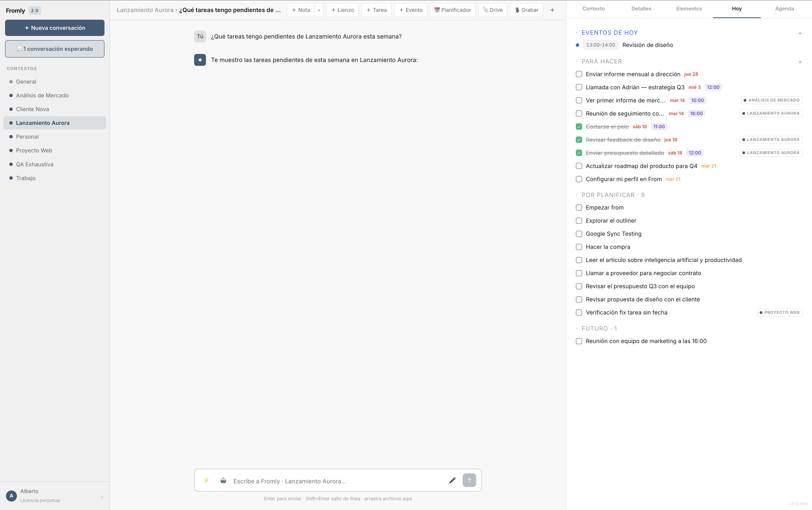Check Reunión con equipo de marketing task
This screenshot has width=812, height=510.
[579, 341]
